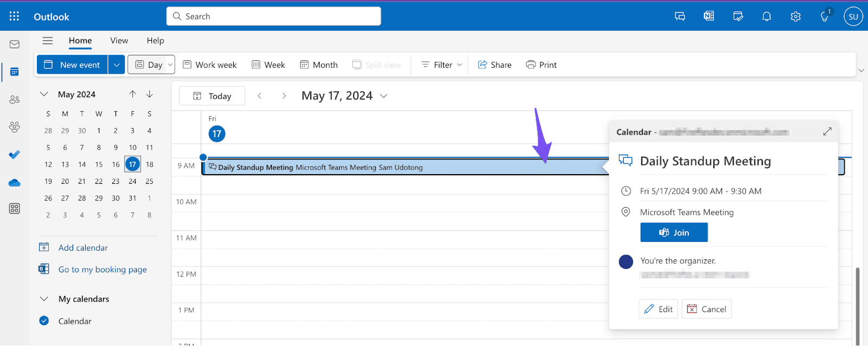Toggle hamburger navigation pane
Screen dimensions: 868x358
[x=48, y=41]
